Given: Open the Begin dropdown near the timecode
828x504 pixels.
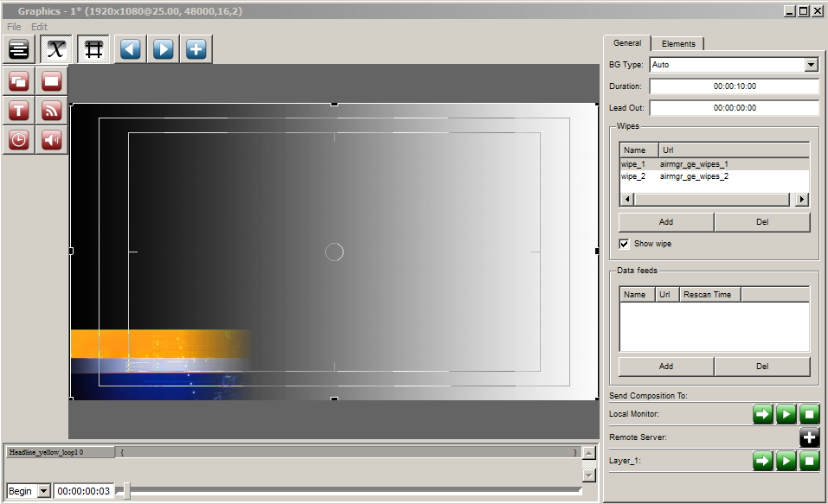Looking at the screenshot, I should tap(44, 491).
